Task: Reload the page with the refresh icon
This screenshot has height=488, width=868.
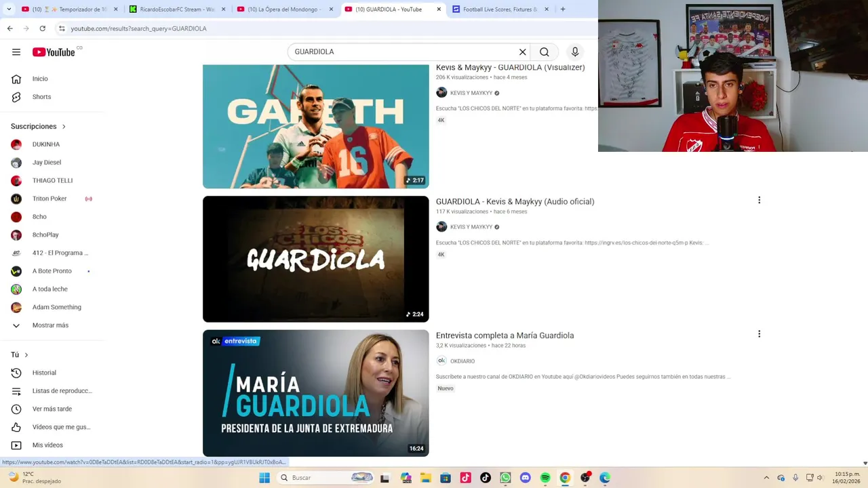Action: [x=42, y=28]
